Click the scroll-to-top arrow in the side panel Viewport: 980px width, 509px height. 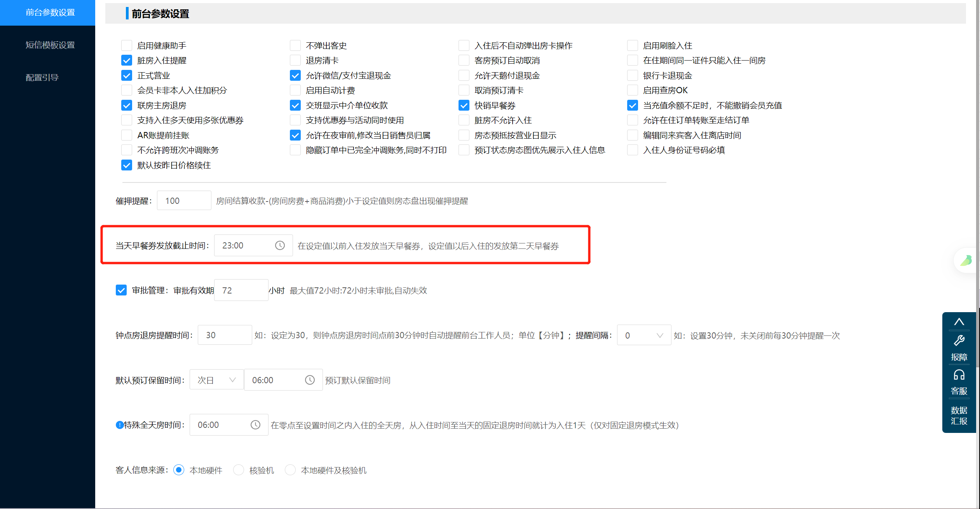coord(959,322)
